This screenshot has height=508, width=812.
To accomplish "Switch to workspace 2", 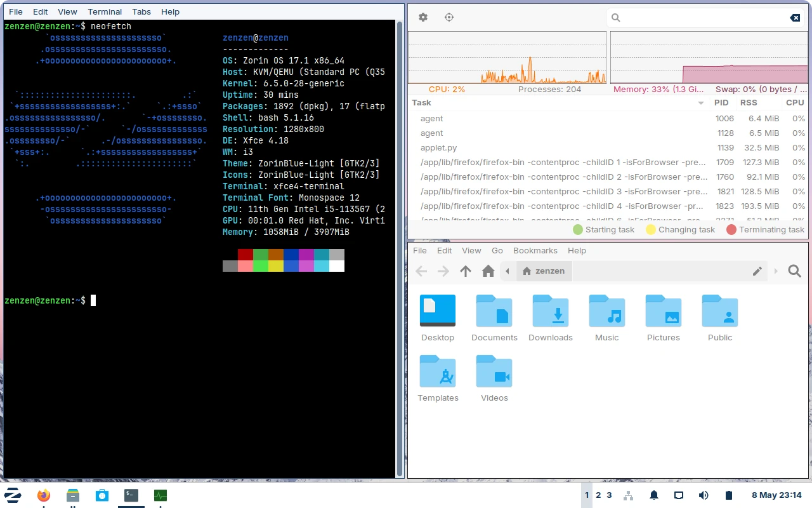I will (598, 495).
